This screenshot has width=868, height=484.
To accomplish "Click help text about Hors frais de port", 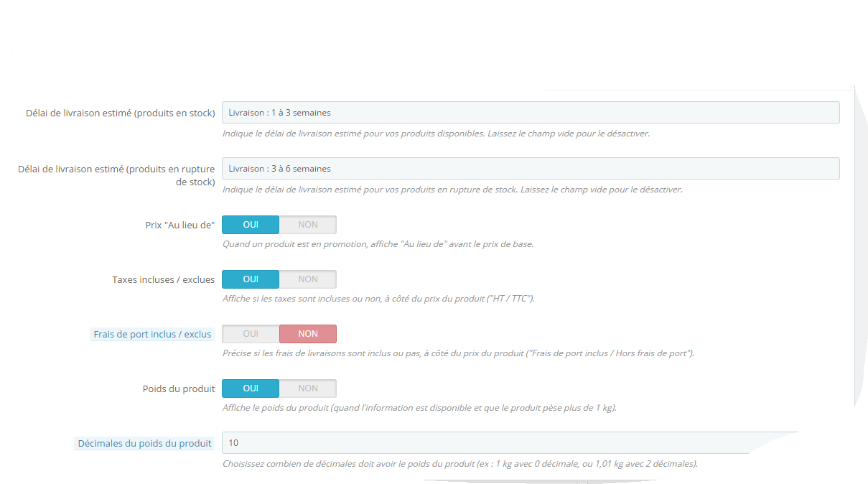I will coord(458,354).
